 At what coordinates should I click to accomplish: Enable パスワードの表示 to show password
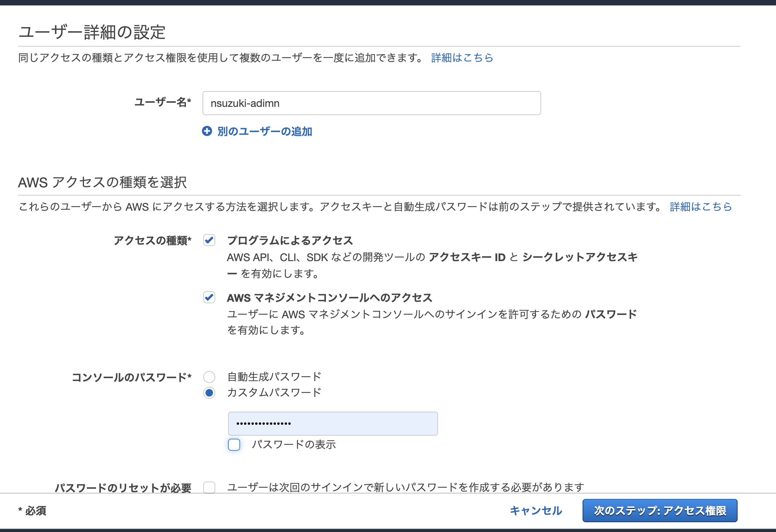click(234, 445)
